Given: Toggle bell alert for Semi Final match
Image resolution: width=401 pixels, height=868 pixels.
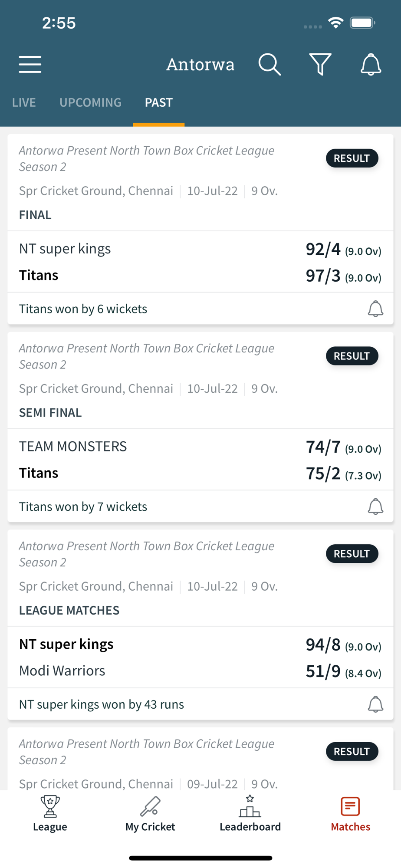Looking at the screenshot, I should [x=375, y=506].
